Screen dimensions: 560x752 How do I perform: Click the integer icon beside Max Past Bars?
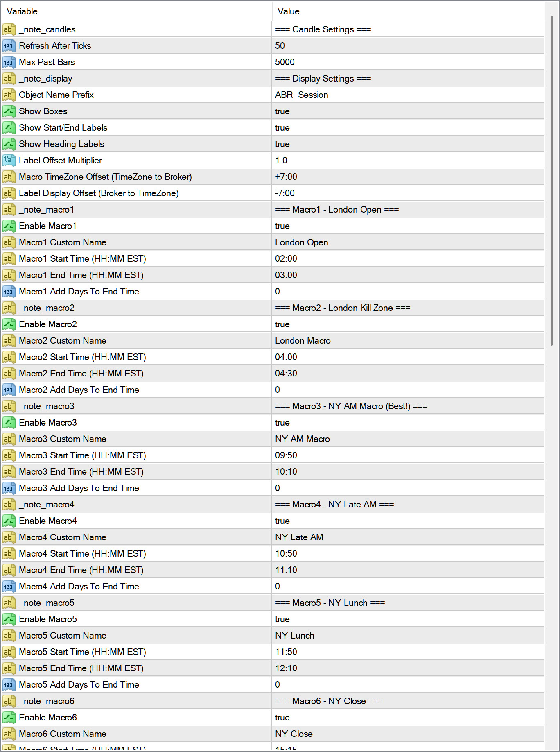pos(8,62)
